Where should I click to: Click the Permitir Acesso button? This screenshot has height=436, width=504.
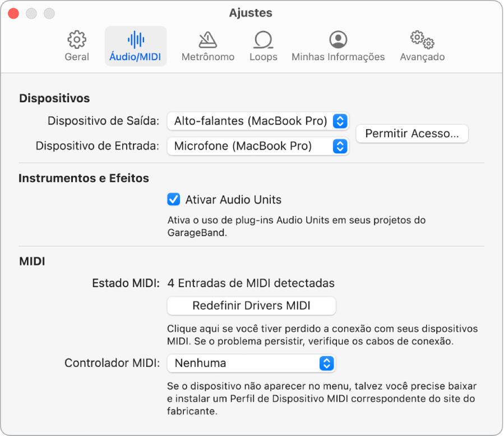click(x=412, y=134)
